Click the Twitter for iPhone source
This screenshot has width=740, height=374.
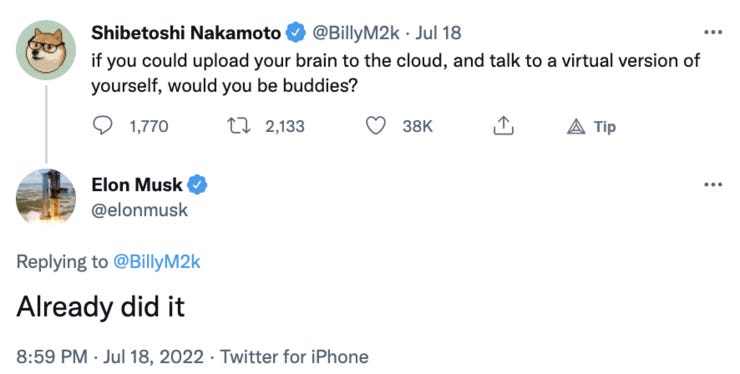[294, 357]
